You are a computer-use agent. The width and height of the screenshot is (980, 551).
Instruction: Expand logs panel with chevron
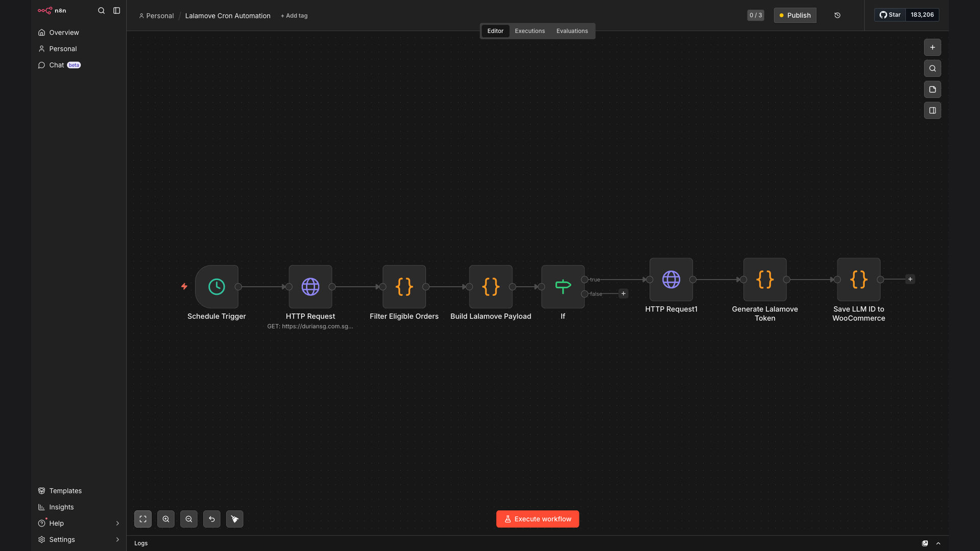(x=938, y=543)
